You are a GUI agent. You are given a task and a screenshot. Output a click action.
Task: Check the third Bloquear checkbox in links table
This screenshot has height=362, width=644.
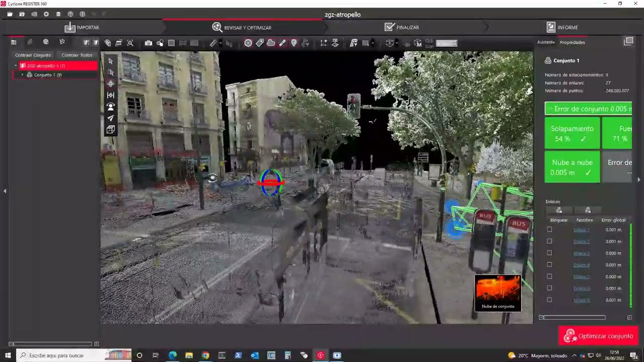pyautogui.click(x=549, y=253)
